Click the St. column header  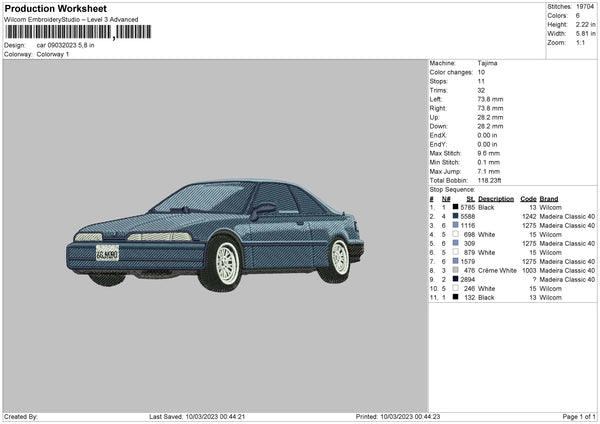tap(470, 198)
